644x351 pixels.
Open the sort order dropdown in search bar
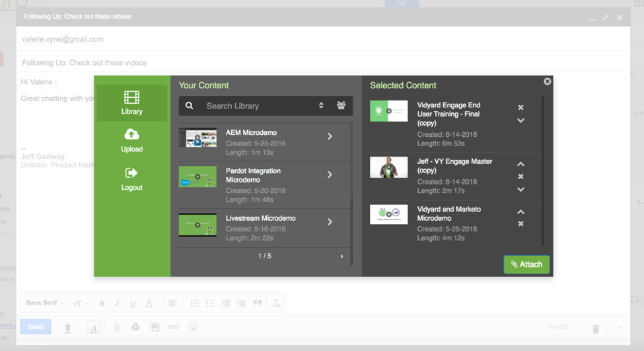(321, 106)
